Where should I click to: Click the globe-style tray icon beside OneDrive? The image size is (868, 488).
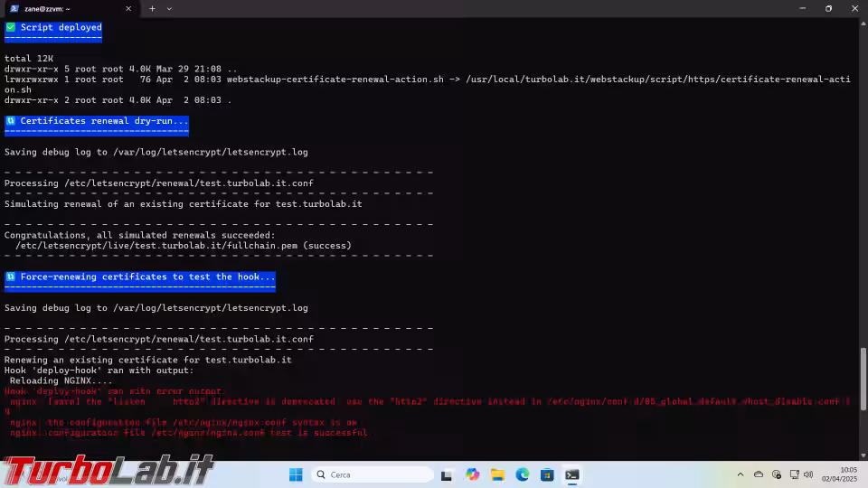click(777, 474)
